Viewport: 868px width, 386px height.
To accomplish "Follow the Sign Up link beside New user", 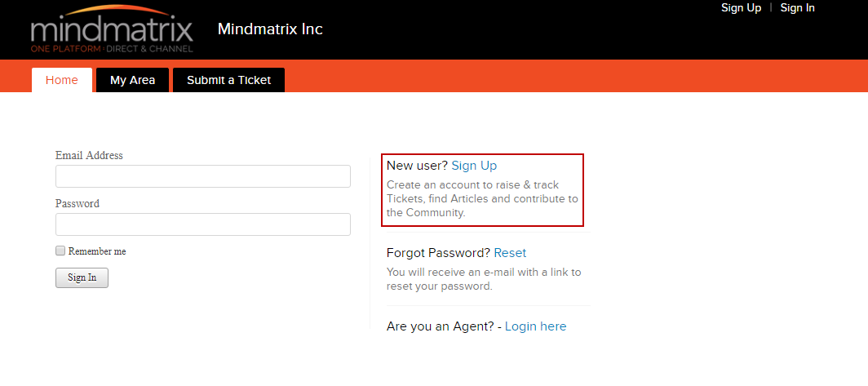I will (x=474, y=166).
